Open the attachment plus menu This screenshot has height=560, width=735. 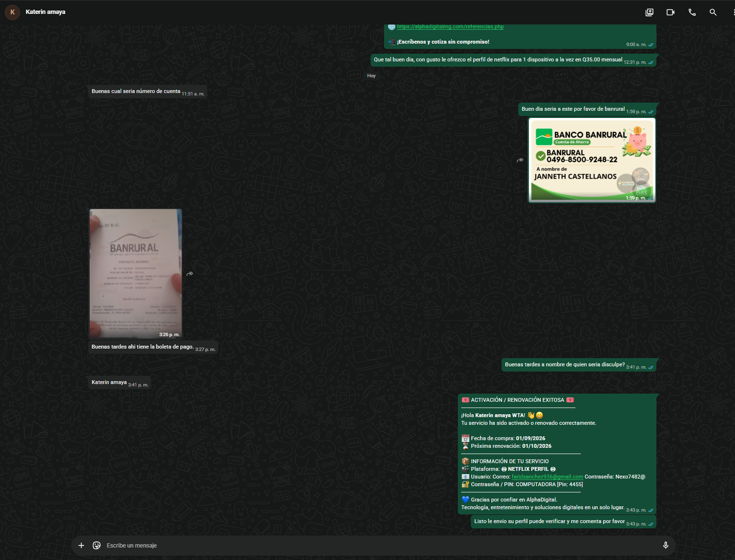[82, 545]
